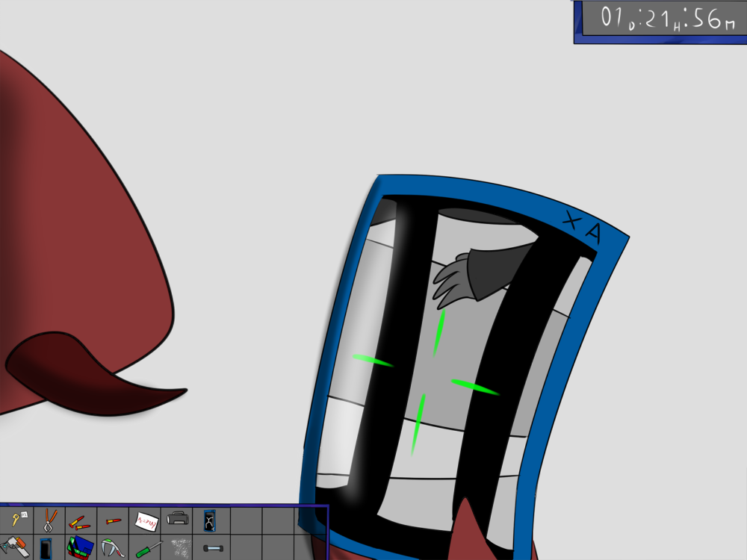747x560 pixels.
Task: Click the XA label on the tablet
Action: [x=583, y=228]
